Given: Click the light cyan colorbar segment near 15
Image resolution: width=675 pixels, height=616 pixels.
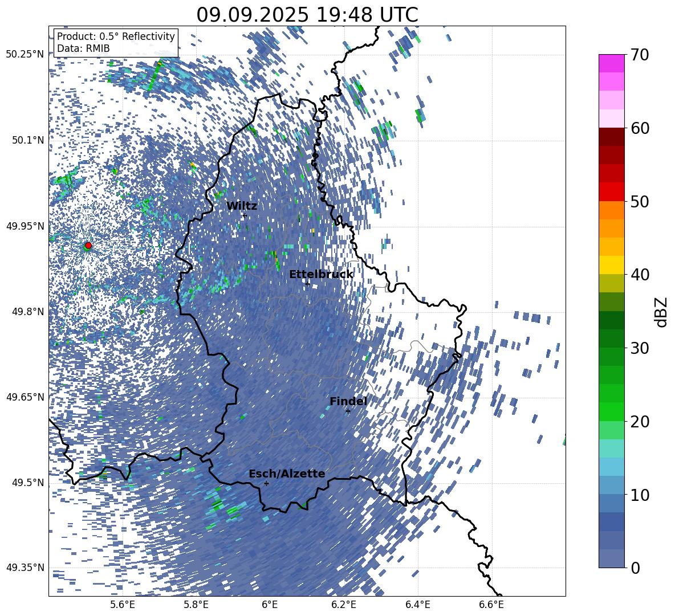Looking at the screenshot, I should pos(611,448).
